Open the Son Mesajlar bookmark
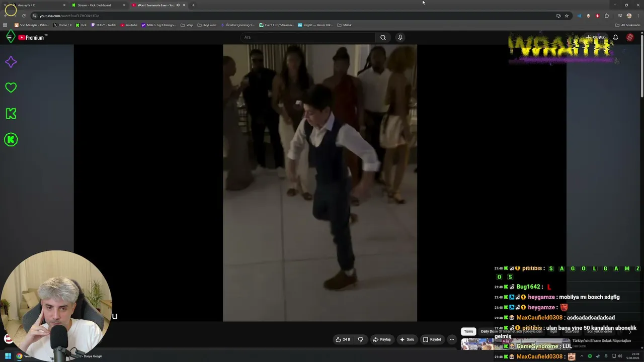 tap(32, 25)
